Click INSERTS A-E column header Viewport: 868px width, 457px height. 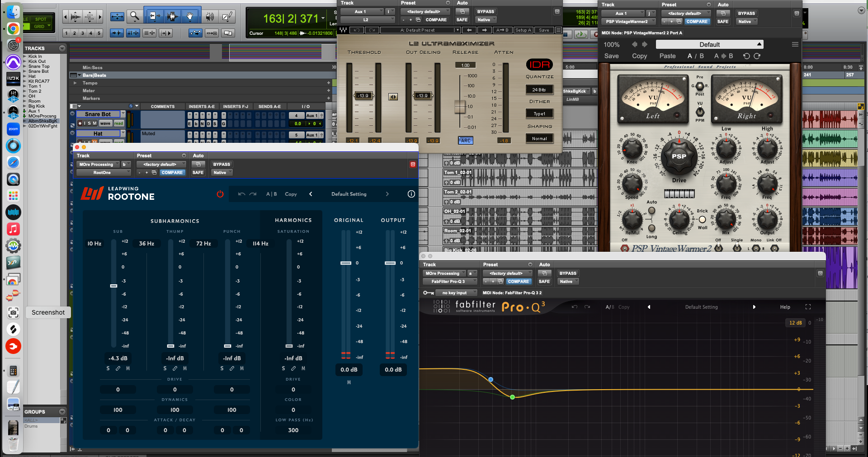point(202,107)
